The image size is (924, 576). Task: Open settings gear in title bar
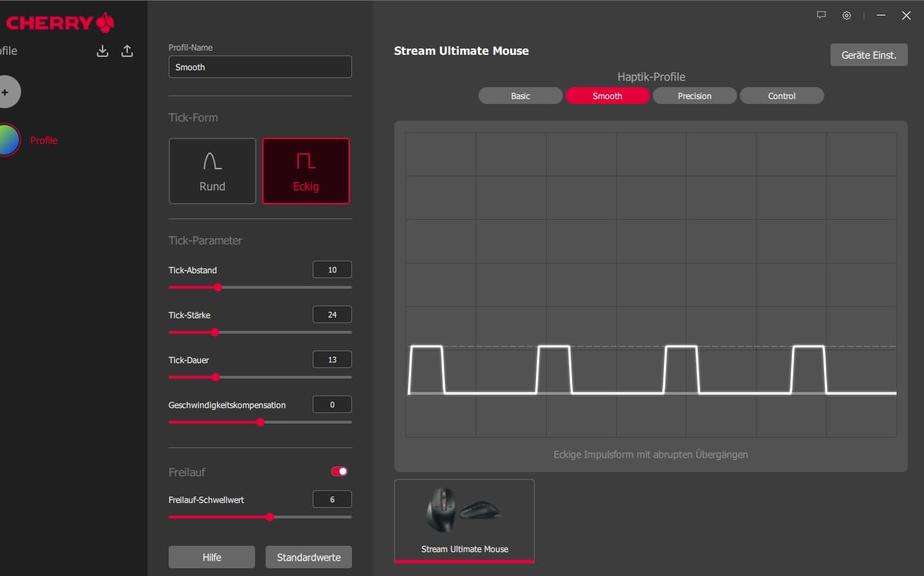[847, 15]
